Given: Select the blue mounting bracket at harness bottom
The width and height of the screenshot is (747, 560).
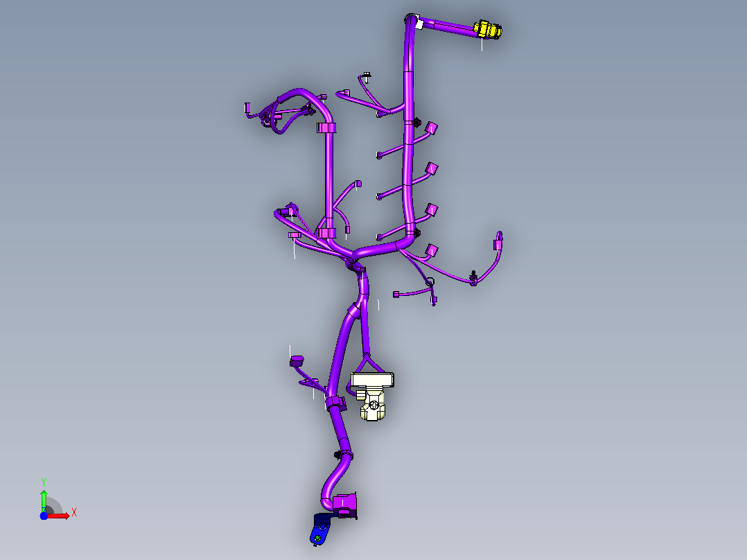Looking at the screenshot, I should [322, 529].
